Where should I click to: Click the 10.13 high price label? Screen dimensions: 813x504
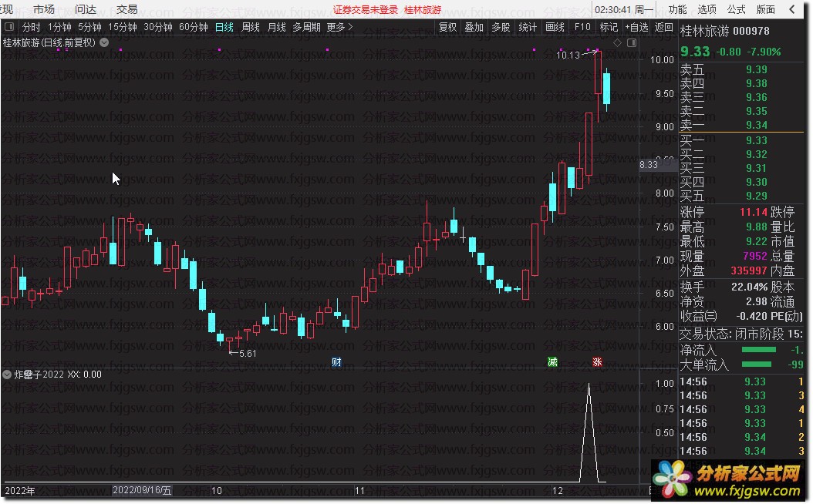(568, 55)
